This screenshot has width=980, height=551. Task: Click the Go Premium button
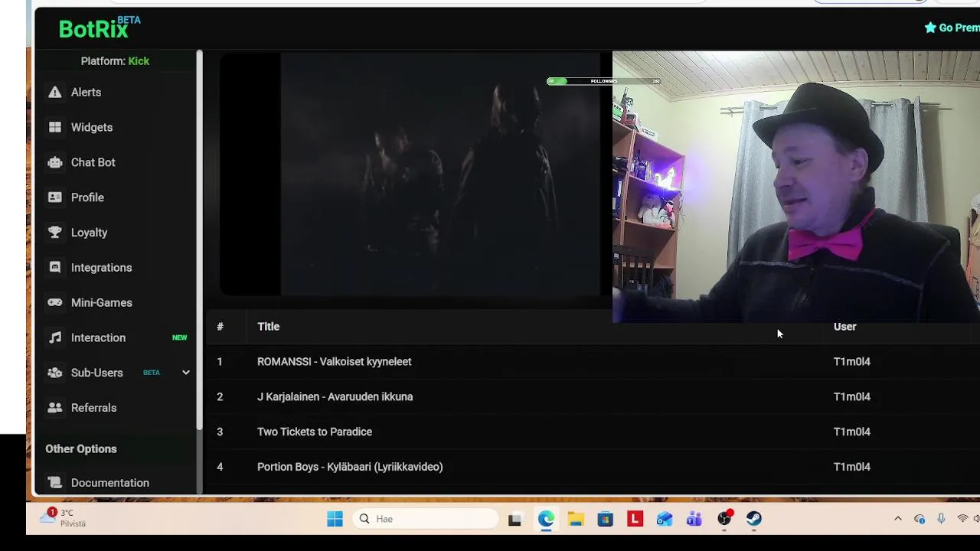pos(952,28)
